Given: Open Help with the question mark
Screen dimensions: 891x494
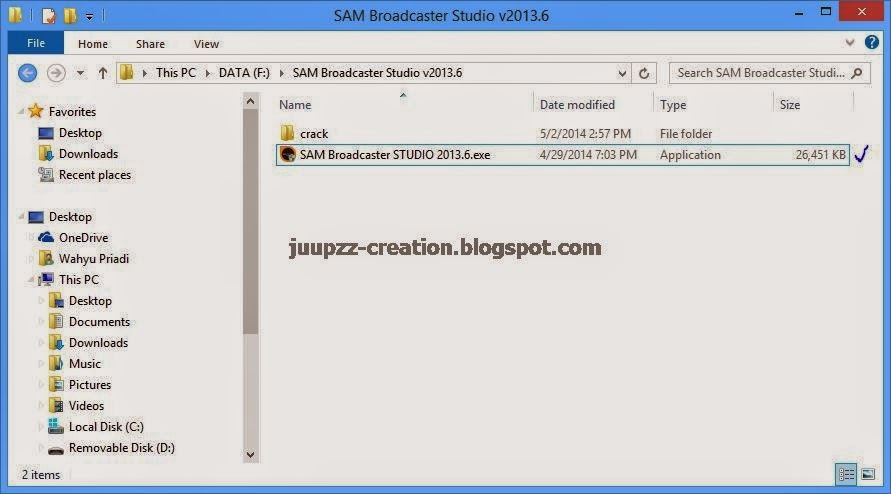Looking at the screenshot, I should 871,42.
